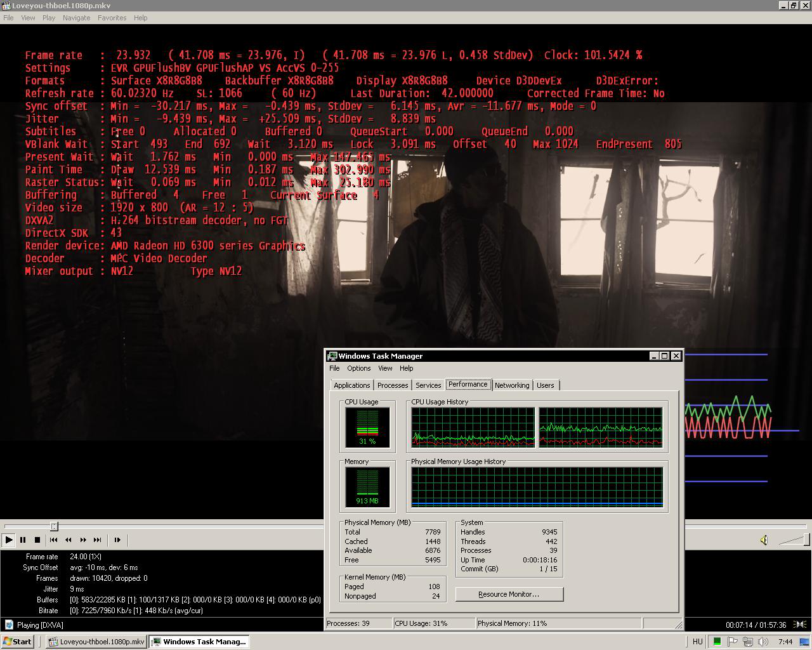Open the Start menu
This screenshot has height=650, width=812.
(17, 641)
